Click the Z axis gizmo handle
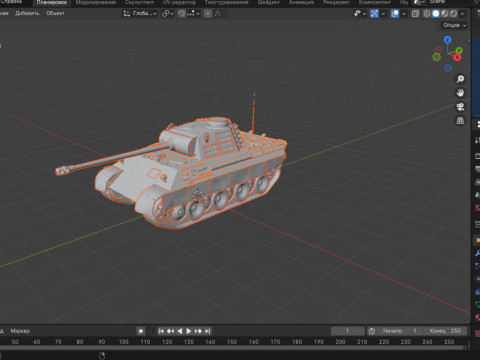The width and height of the screenshot is (480, 360). coord(448,40)
